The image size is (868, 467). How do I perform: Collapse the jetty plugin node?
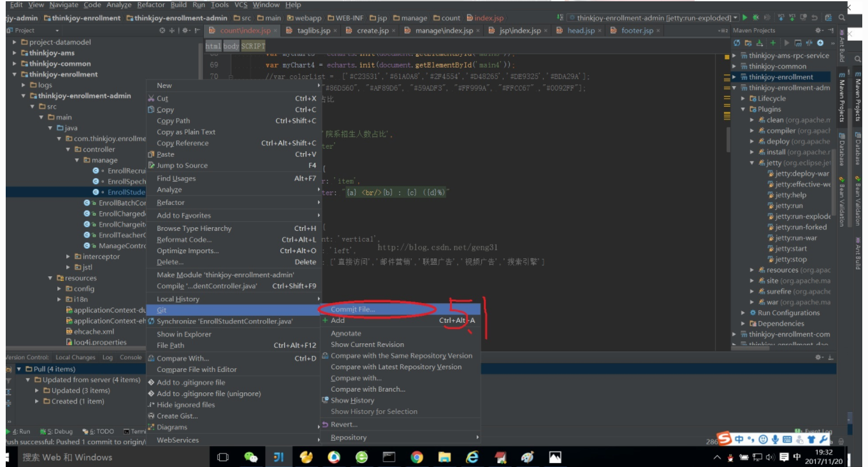pyautogui.click(x=752, y=163)
